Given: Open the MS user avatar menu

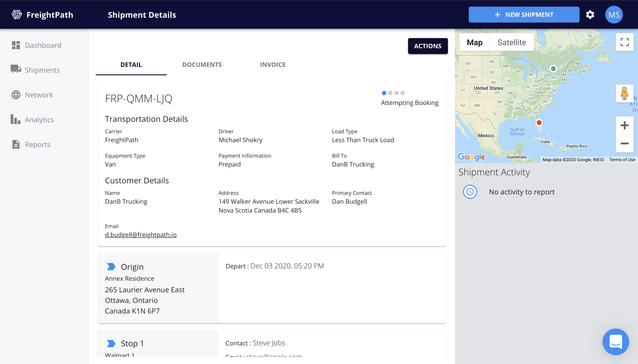Looking at the screenshot, I should coord(614,14).
